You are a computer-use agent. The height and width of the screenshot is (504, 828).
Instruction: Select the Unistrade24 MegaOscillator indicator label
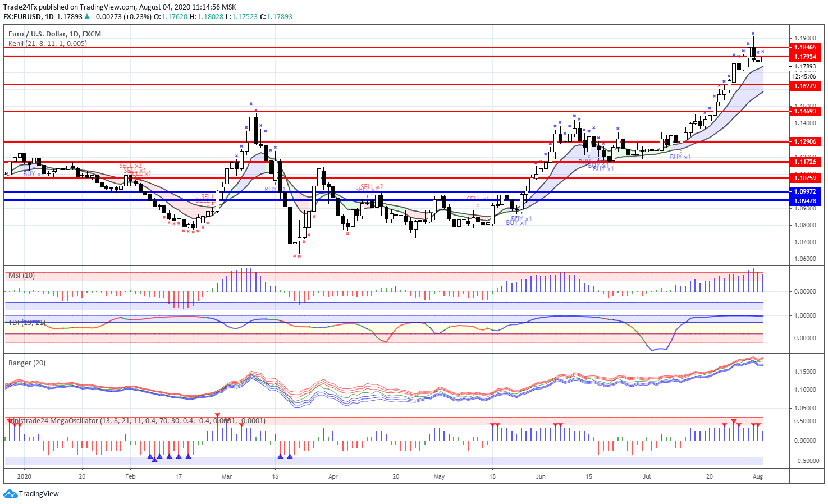point(138,420)
